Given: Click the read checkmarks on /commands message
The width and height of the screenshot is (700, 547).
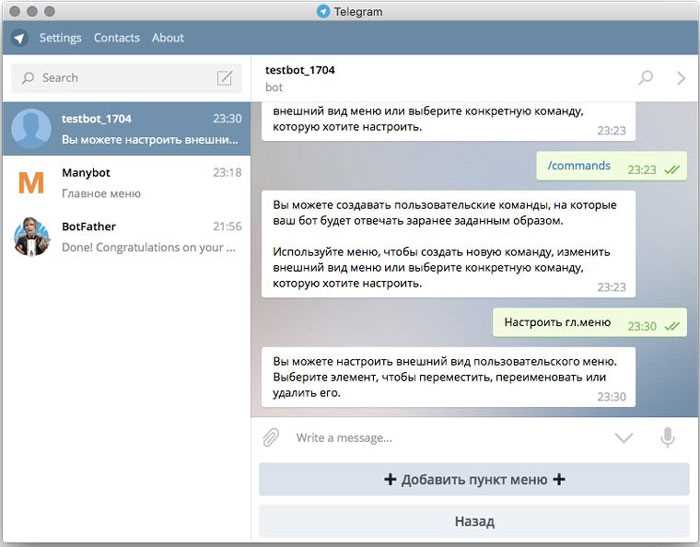Looking at the screenshot, I should click(x=672, y=170).
